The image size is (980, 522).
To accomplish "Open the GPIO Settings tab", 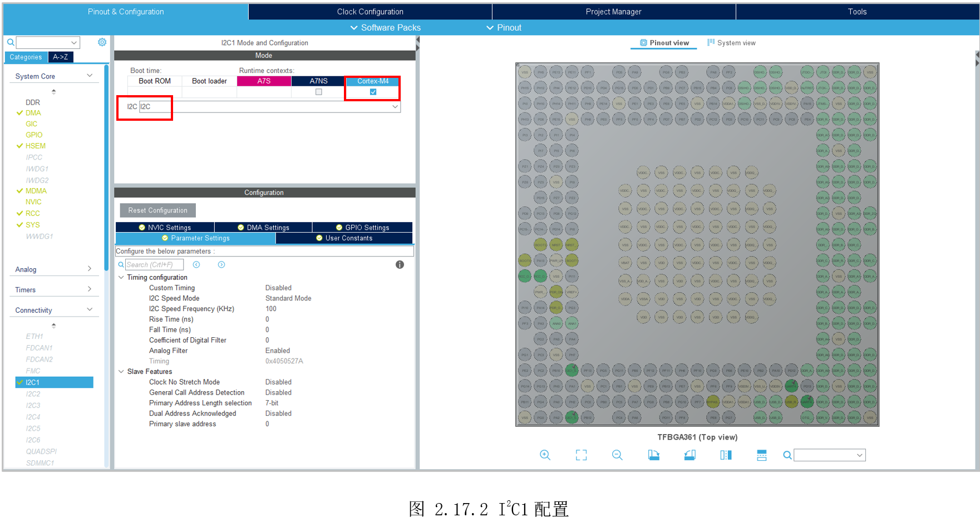I will tap(362, 228).
